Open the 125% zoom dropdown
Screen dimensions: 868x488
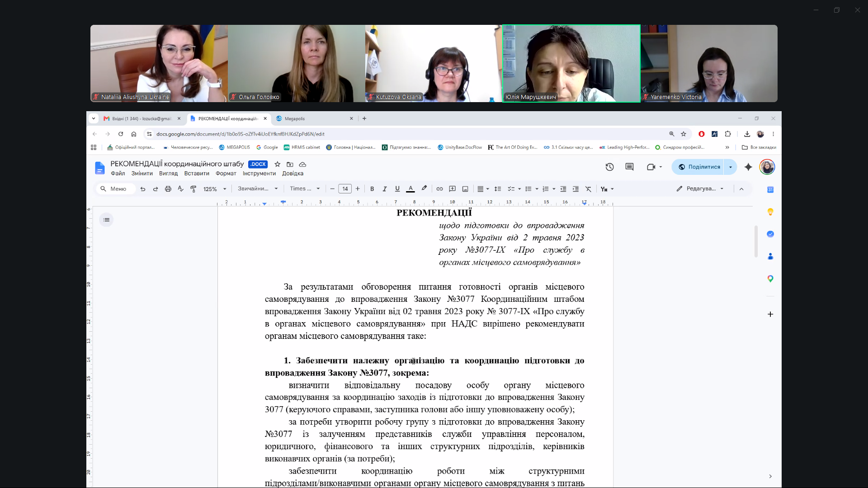(215, 189)
